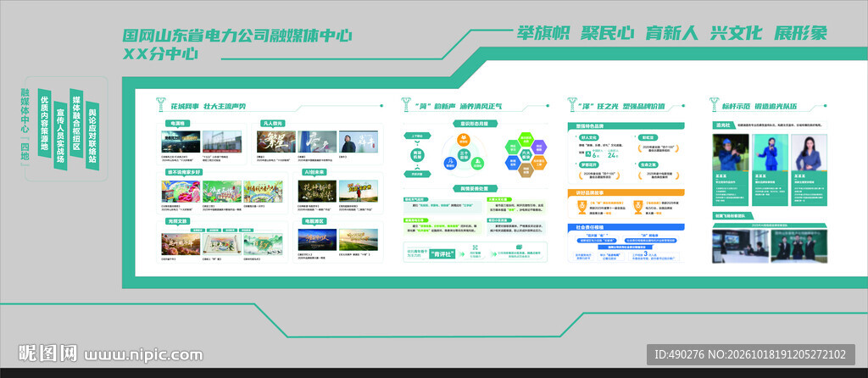Click the 兴文化 slogan
868x378 pixels.
click(737, 33)
